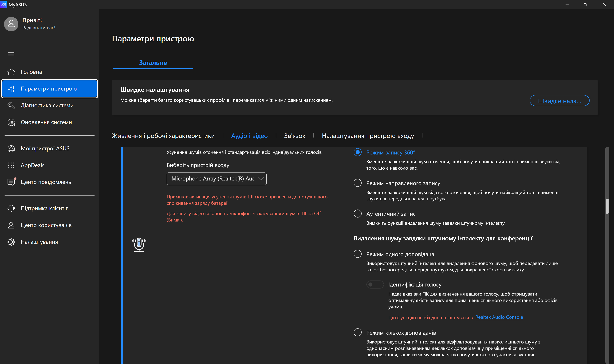Click the Головна home icon
The image size is (614, 364).
[x=11, y=72]
